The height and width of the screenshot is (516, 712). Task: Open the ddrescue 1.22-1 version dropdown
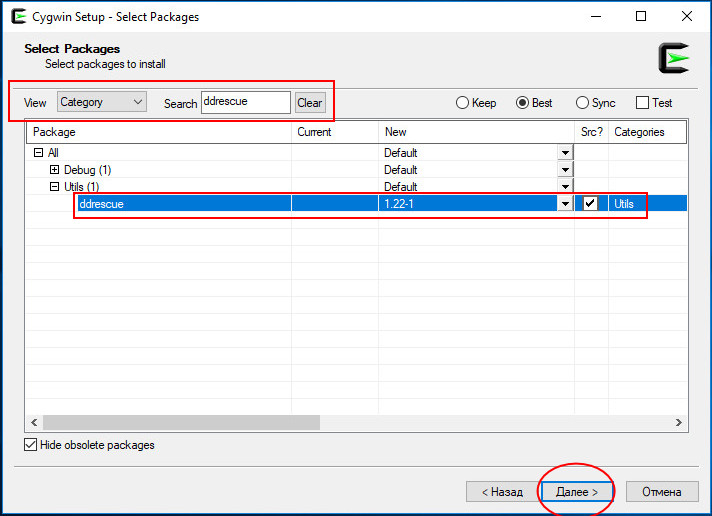(565, 203)
